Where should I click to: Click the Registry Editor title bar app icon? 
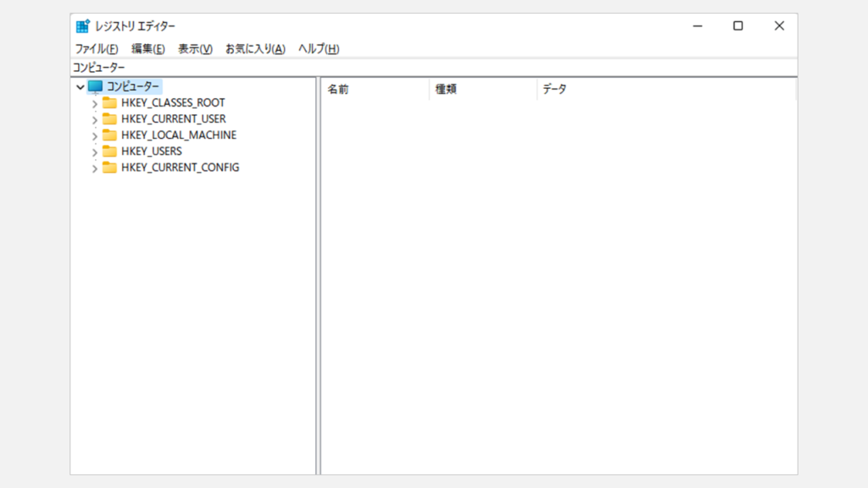[x=82, y=26]
